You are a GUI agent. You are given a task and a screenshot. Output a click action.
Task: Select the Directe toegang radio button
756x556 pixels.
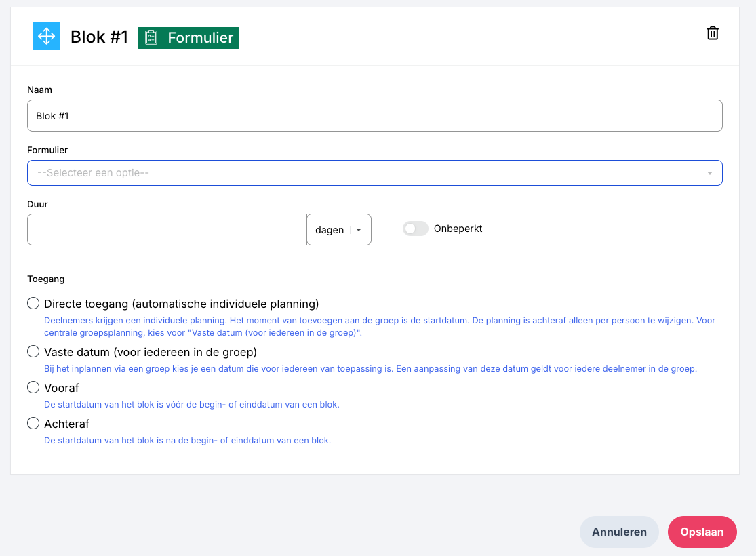(x=33, y=303)
